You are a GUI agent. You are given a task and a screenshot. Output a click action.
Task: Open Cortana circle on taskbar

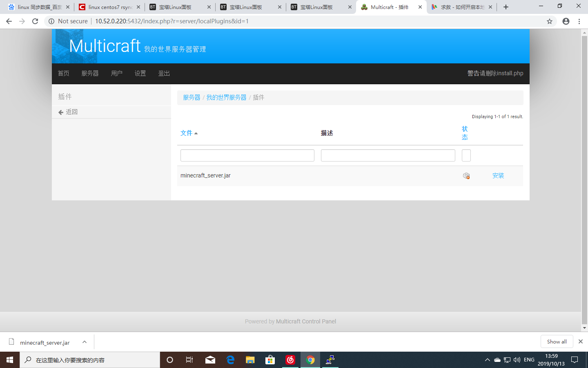[170, 360]
